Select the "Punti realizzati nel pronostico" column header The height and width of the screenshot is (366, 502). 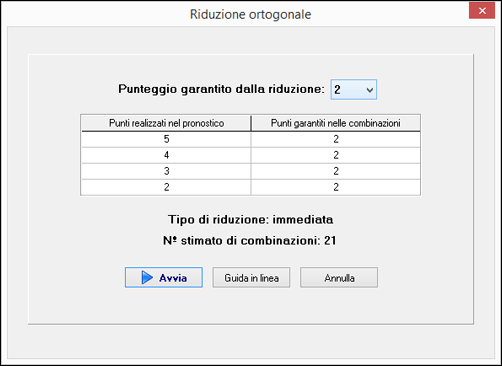[x=166, y=123]
